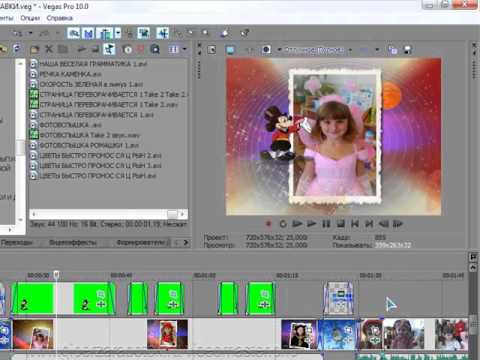Select the Envelope Edit tool

179,33
